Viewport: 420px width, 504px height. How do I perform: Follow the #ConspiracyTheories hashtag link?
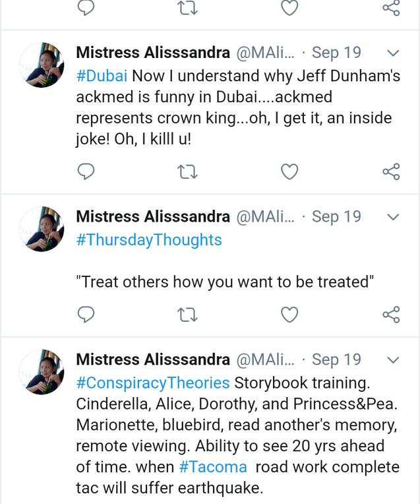(x=153, y=383)
